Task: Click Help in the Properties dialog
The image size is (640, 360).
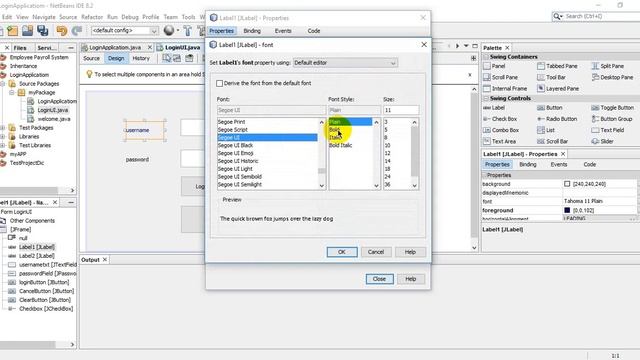Action: tap(411, 279)
